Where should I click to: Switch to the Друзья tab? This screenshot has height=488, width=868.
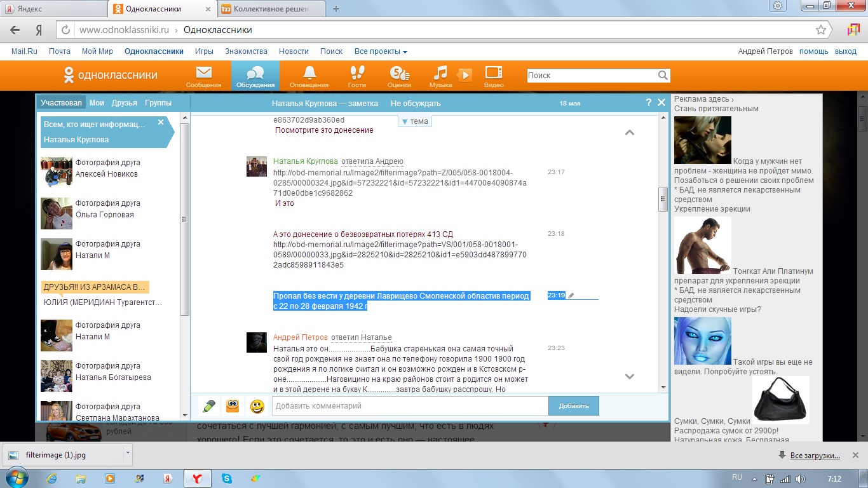(x=124, y=103)
